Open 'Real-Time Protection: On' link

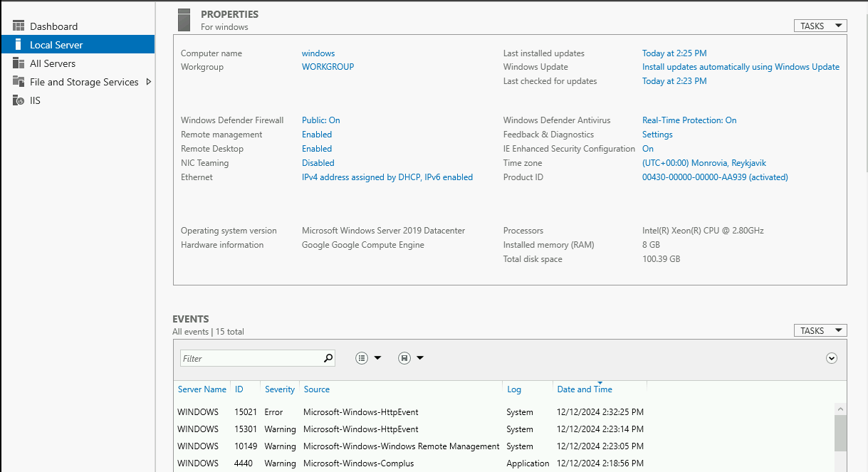(689, 120)
